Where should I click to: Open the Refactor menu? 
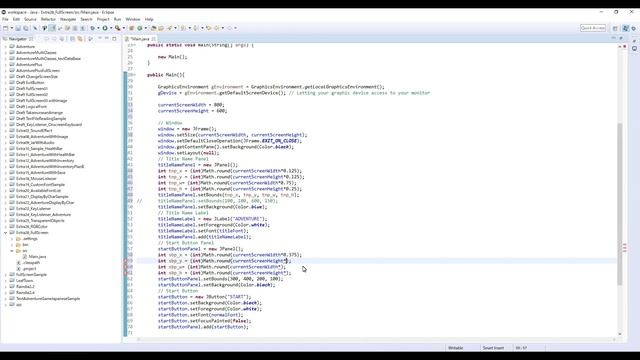(48, 19)
